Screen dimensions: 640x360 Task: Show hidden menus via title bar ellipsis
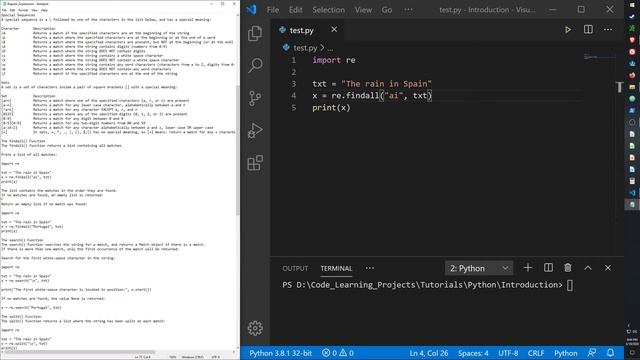tap(408, 10)
